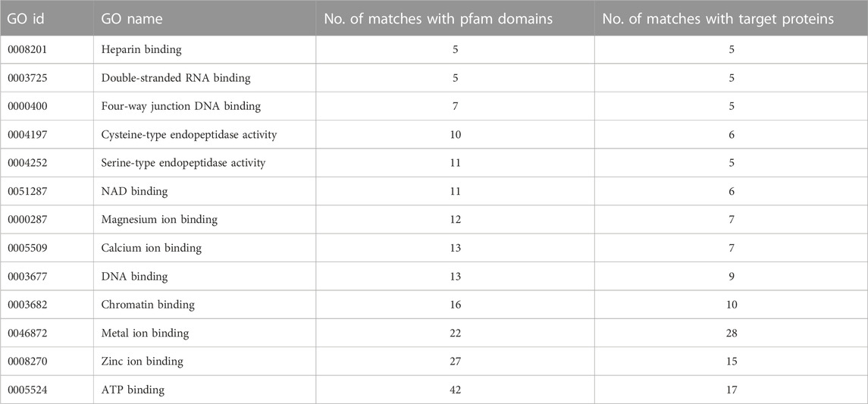Viewport: 868px width, 404px height.
Task: Click GO id 0005524 cell
Action: (47, 390)
